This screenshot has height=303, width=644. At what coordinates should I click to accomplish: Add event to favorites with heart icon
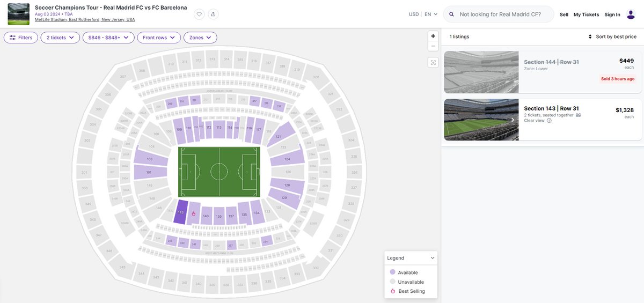coord(199,14)
